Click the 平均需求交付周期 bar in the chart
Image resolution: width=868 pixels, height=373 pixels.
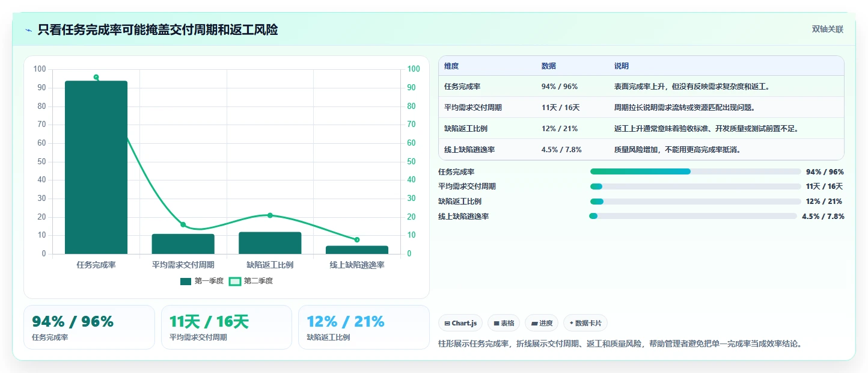click(x=183, y=244)
